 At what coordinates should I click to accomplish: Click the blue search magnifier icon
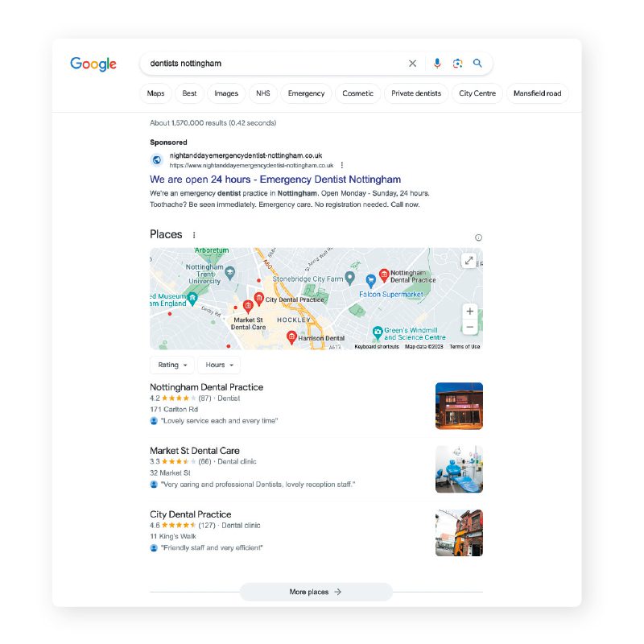pyautogui.click(x=477, y=64)
